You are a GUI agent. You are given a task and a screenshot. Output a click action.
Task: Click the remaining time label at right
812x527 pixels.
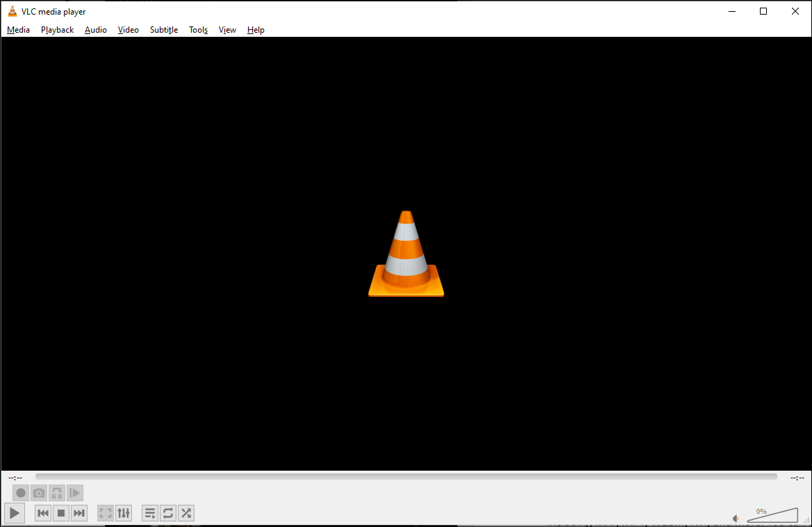coord(797,477)
